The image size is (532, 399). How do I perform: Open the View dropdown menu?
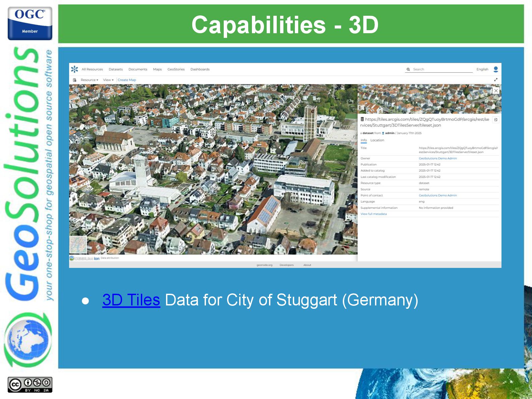[108, 80]
